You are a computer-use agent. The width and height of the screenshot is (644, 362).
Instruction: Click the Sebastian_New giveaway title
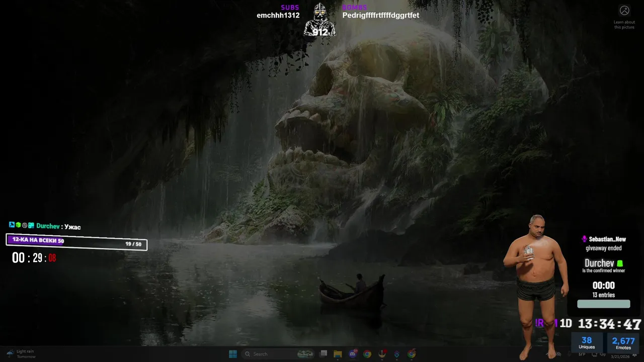tap(607, 239)
